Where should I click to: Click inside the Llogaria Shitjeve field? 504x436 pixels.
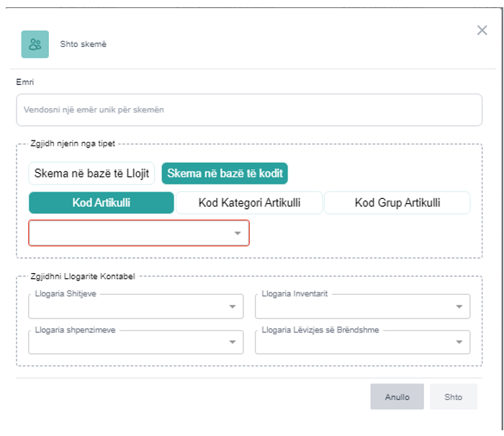tap(126, 306)
